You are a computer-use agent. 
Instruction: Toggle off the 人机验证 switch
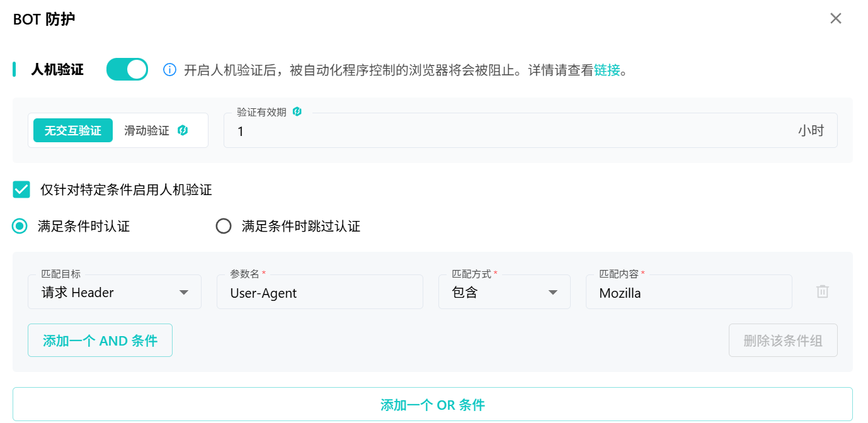[x=127, y=69]
